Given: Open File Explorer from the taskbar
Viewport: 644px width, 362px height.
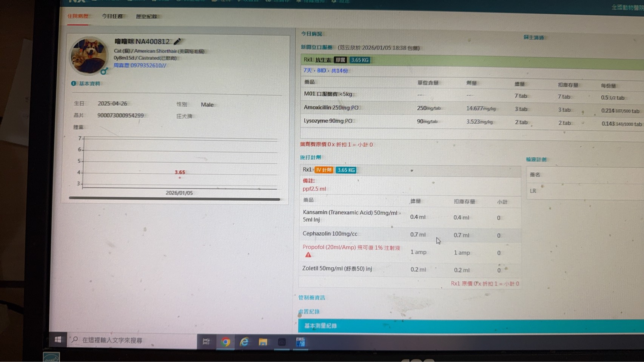Looking at the screenshot, I should pos(263,342).
